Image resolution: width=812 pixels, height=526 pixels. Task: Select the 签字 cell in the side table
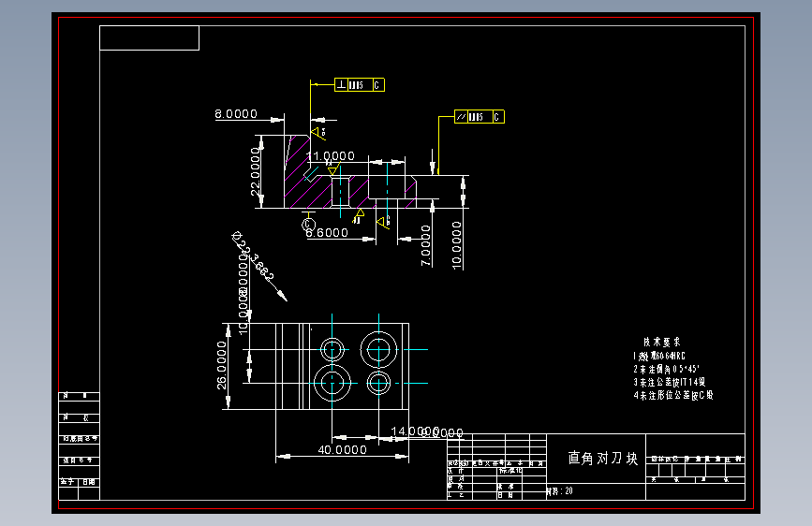pyautogui.click(x=68, y=482)
